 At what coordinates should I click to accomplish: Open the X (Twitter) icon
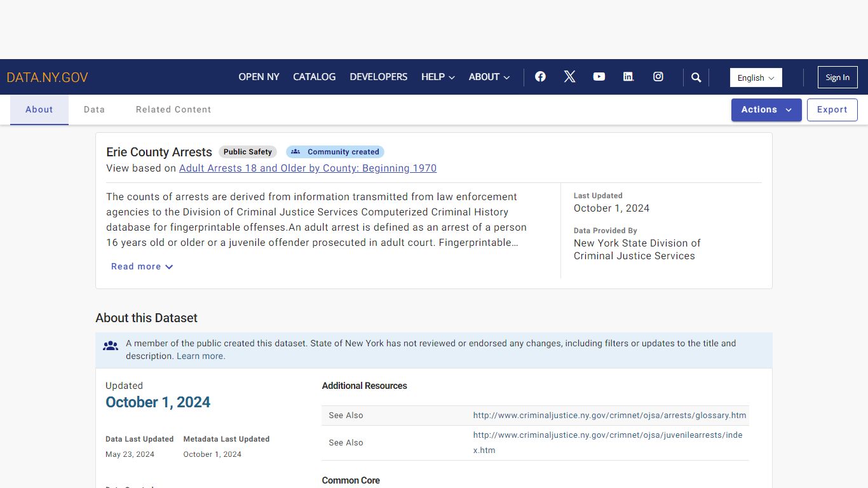pyautogui.click(x=569, y=77)
